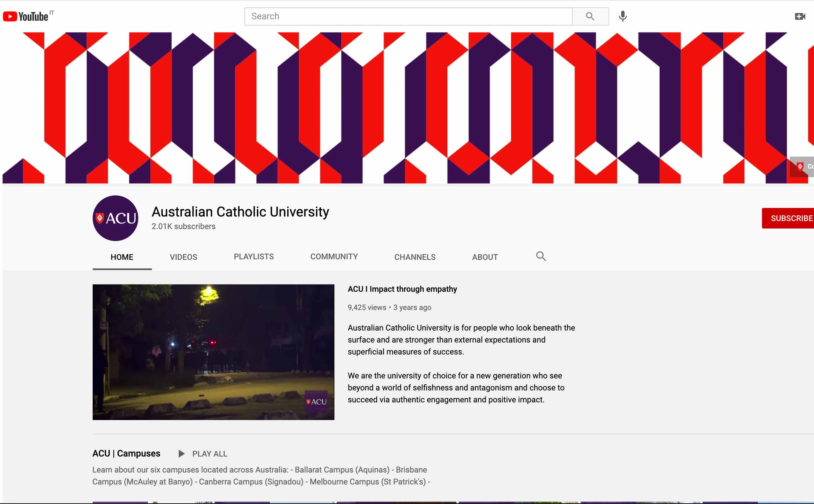Focus the YouTube search field
The height and width of the screenshot is (504, 814).
click(408, 16)
